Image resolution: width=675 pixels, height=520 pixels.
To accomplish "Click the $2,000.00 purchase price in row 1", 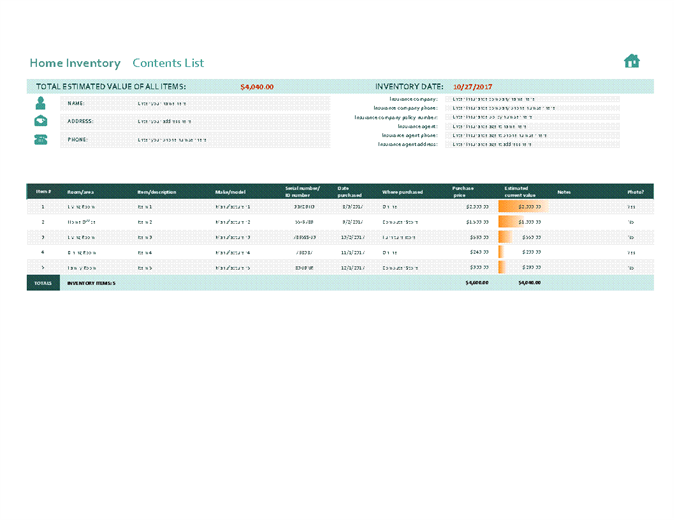I will point(477,207).
